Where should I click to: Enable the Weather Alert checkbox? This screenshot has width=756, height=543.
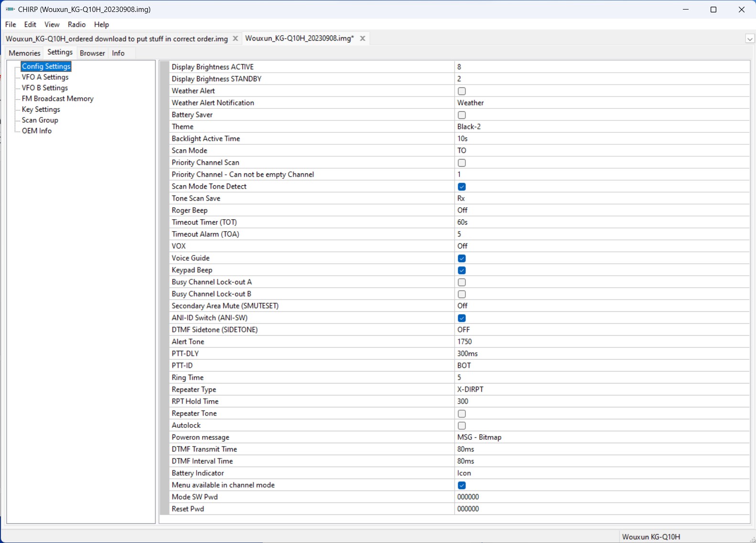coord(462,91)
